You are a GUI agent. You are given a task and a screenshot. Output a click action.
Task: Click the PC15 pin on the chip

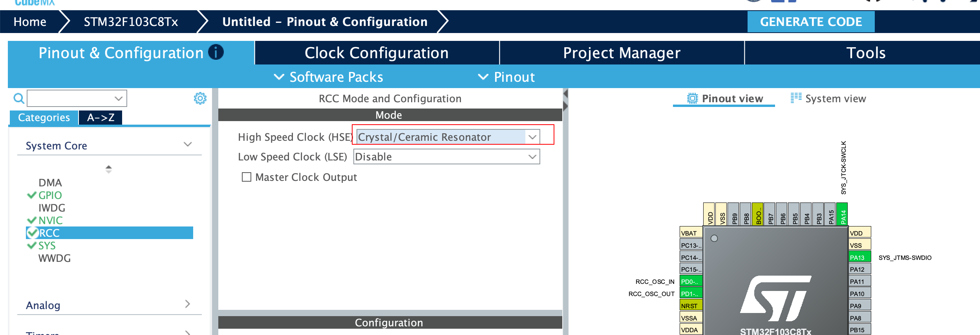[691, 269]
